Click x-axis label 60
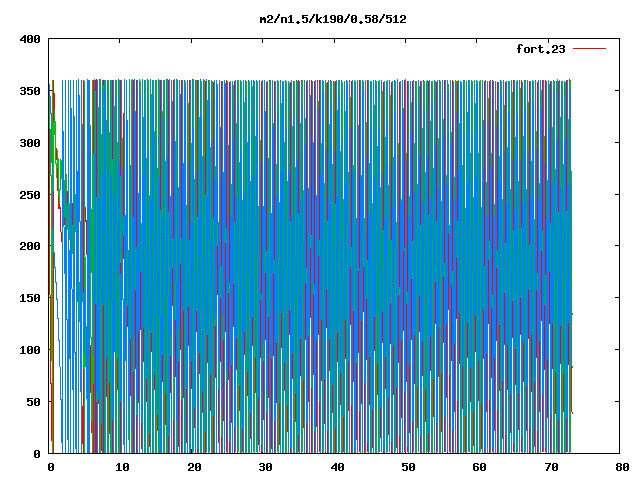This screenshot has height=480, width=640. tap(479, 467)
